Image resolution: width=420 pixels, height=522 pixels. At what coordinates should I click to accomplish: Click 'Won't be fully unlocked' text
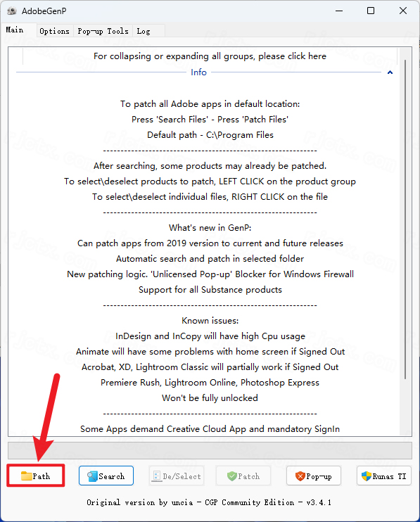pyautogui.click(x=210, y=397)
